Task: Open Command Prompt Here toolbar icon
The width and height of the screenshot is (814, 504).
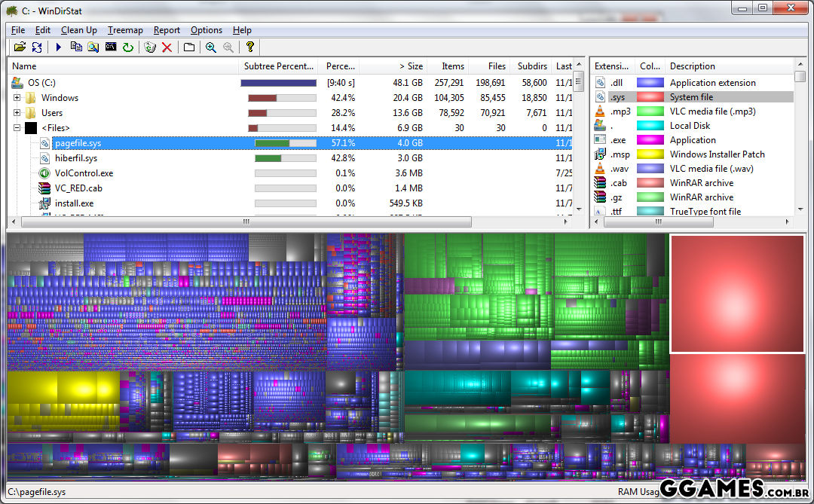Action: [x=111, y=47]
